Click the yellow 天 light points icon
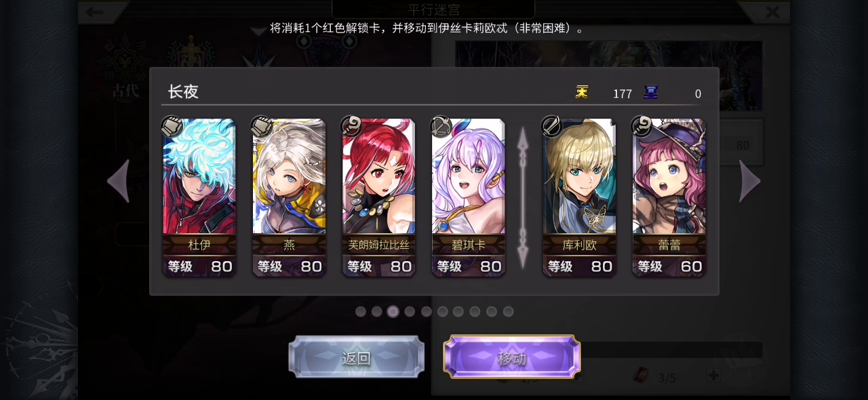Image resolution: width=868 pixels, height=400 pixels. (x=582, y=93)
